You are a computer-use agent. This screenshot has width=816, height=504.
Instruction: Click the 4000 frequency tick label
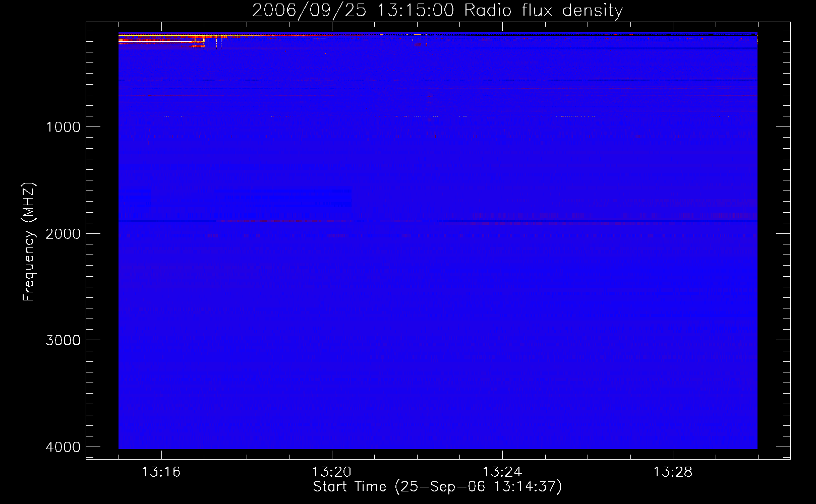point(63,447)
